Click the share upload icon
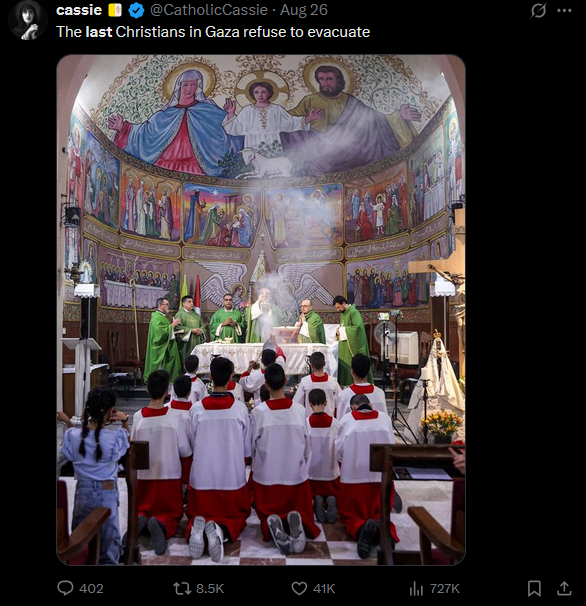Image resolution: width=586 pixels, height=606 pixels. 564,588
